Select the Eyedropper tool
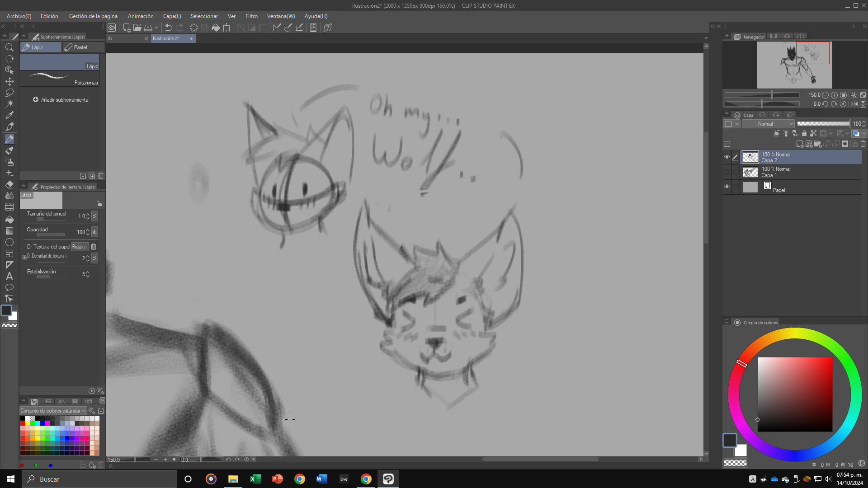Screen dimensions: 868x488 (9, 115)
